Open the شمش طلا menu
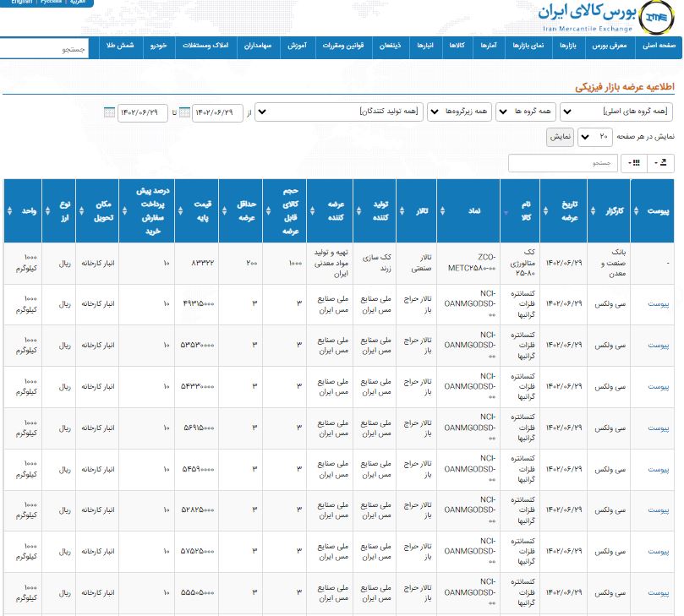The image size is (684, 616). [120, 46]
